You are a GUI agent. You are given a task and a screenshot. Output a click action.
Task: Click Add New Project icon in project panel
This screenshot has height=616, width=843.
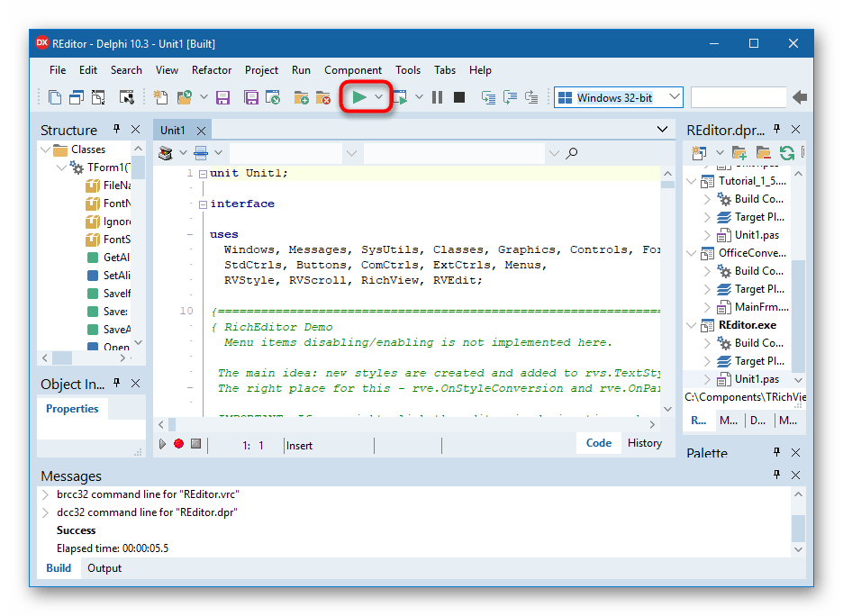739,153
